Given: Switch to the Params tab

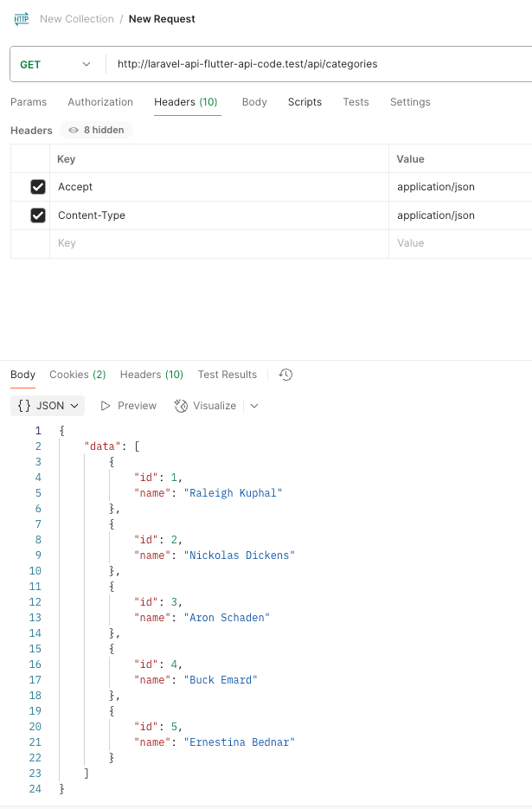Looking at the screenshot, I should 29,102.
